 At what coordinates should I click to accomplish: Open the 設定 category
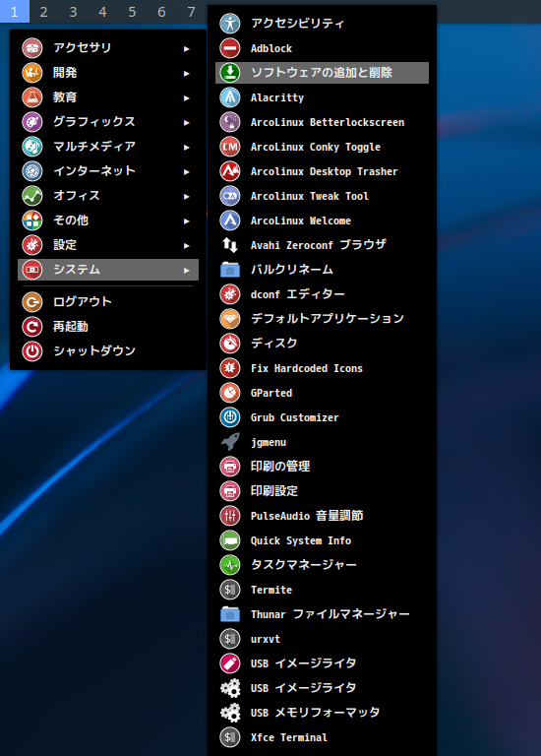coord(108,245)
